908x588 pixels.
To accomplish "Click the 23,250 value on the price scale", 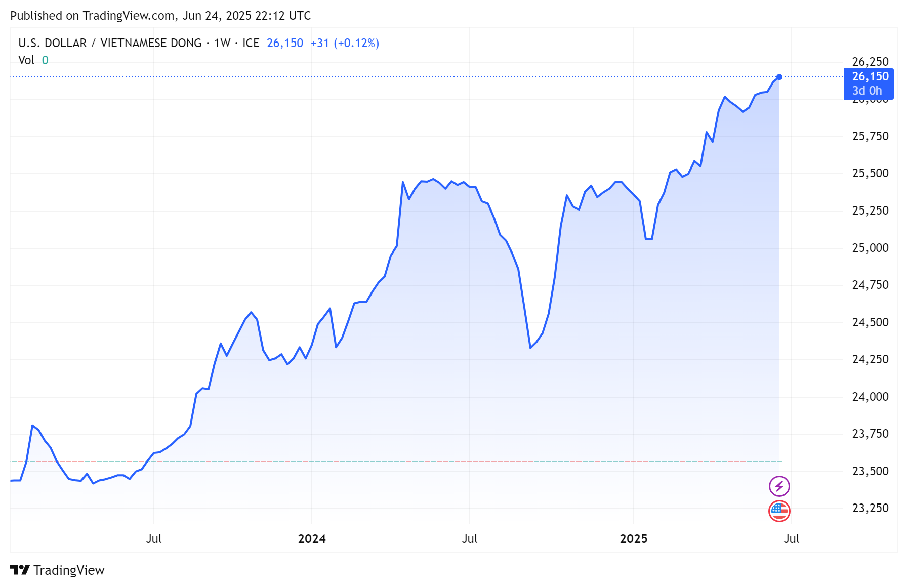I will 870,508.
